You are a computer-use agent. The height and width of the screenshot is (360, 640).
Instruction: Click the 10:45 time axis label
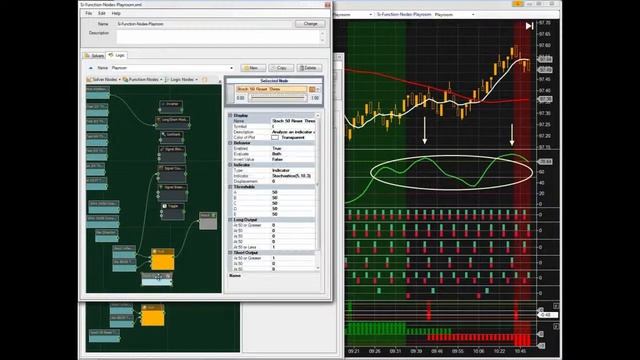(520, 351)
